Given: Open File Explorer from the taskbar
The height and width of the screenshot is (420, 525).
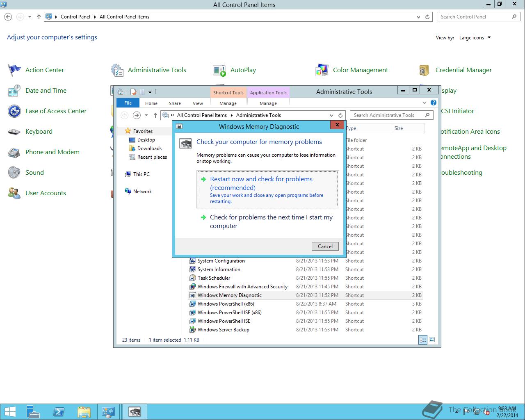Looking at the screenshot, I should click(x=84, y=412).
